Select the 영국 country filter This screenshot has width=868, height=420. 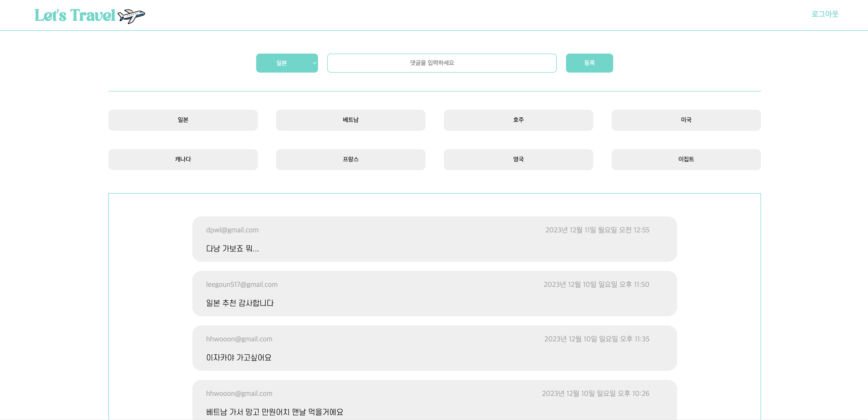click(x=518, y=159)
